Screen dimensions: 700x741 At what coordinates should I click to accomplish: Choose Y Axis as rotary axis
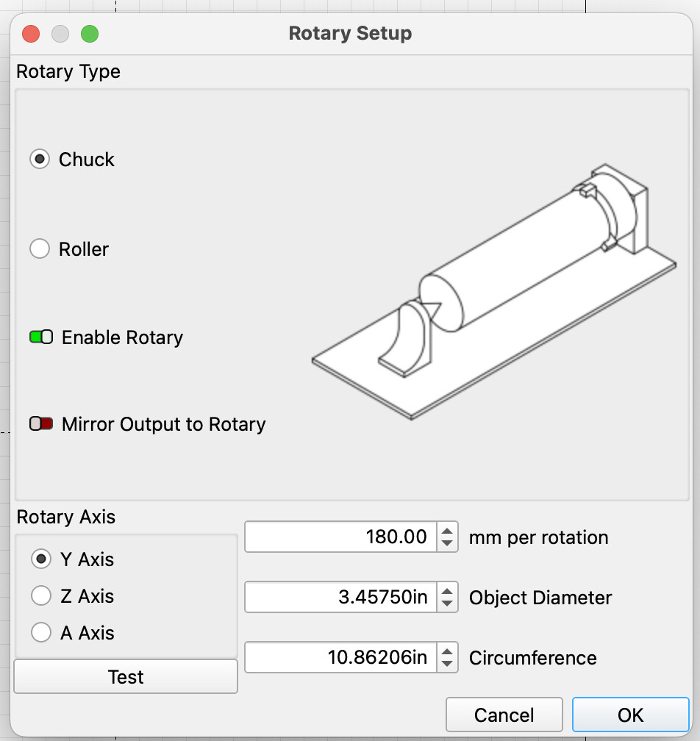click(x=41, y=559)
